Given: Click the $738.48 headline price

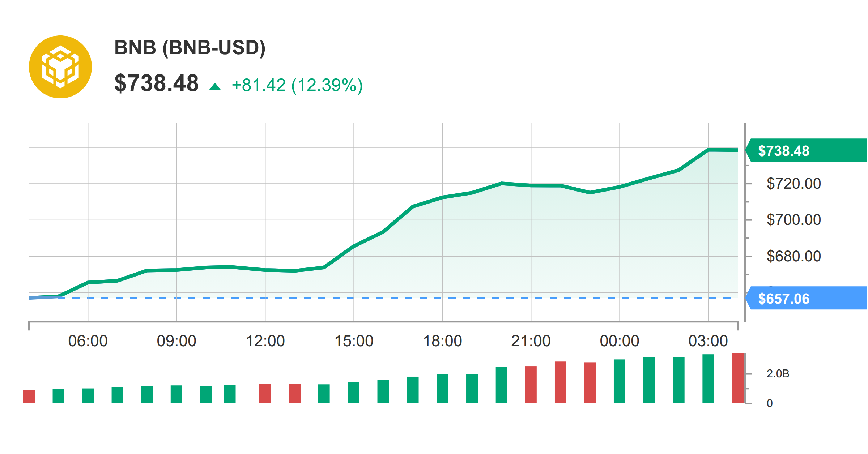Looking at the screenshot, I should pos(157,83).
